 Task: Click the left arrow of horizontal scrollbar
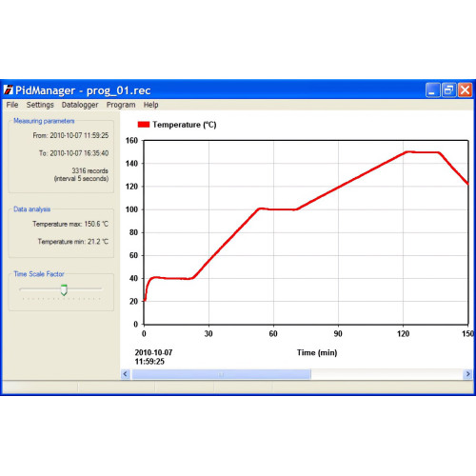click(x=126, y=374)
